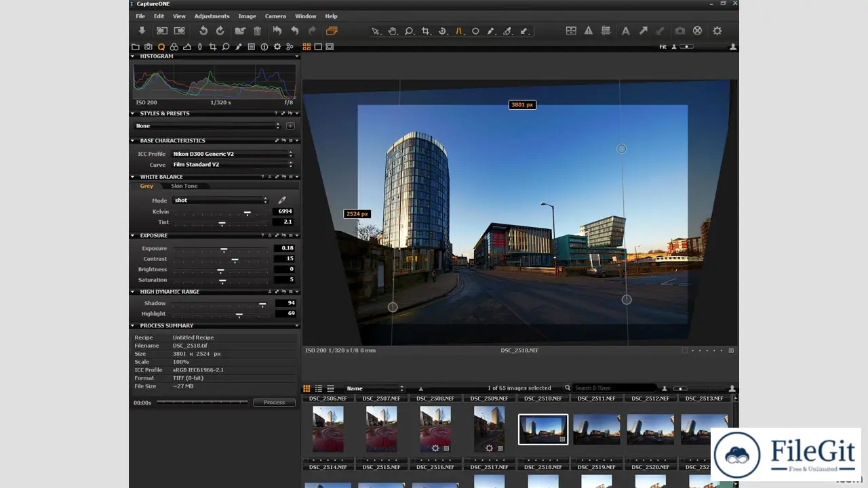Click the Rotate left icon
This screenshot has width=868, height=488.
(x=203, y=30)
